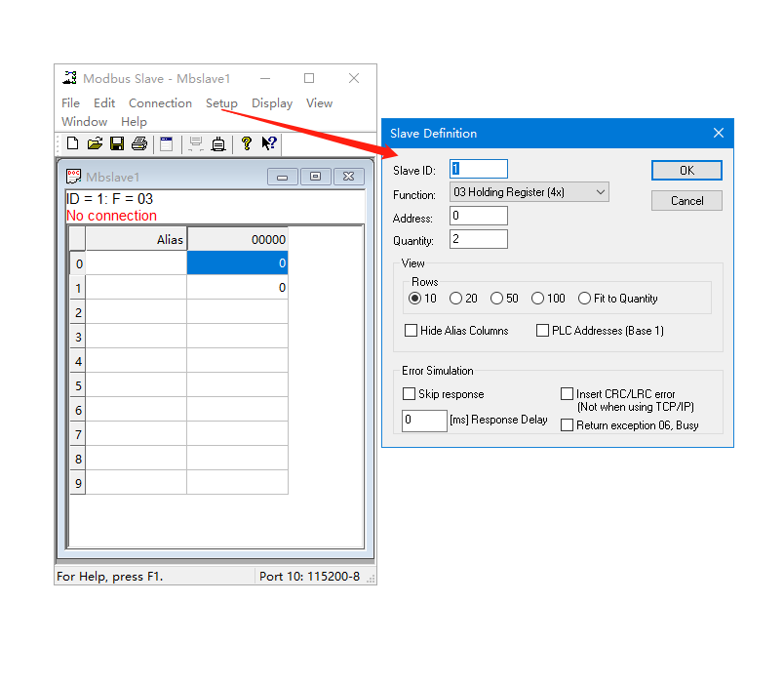Screen dimensions: 784x684
Task: Click the New document toolbar icon
Action: click(72, 144)
